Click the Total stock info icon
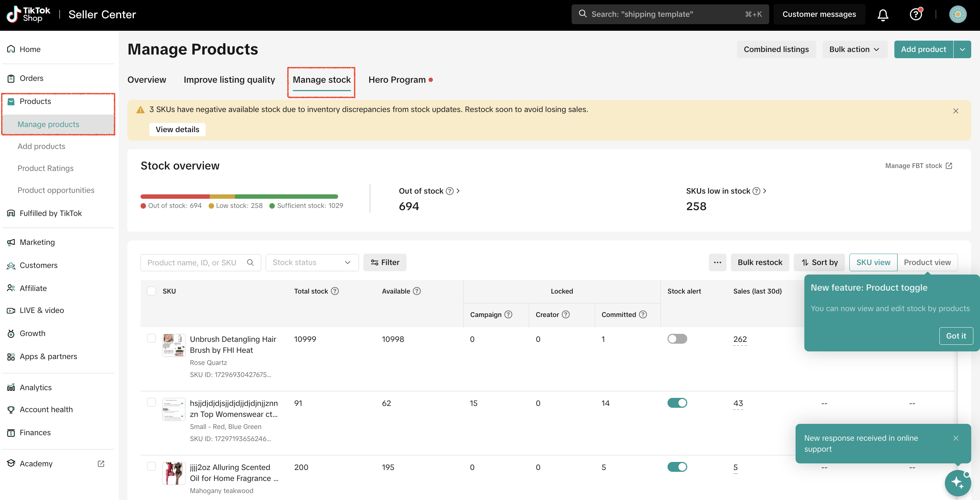This screenshot has height=500, width=980. [335, 291]
